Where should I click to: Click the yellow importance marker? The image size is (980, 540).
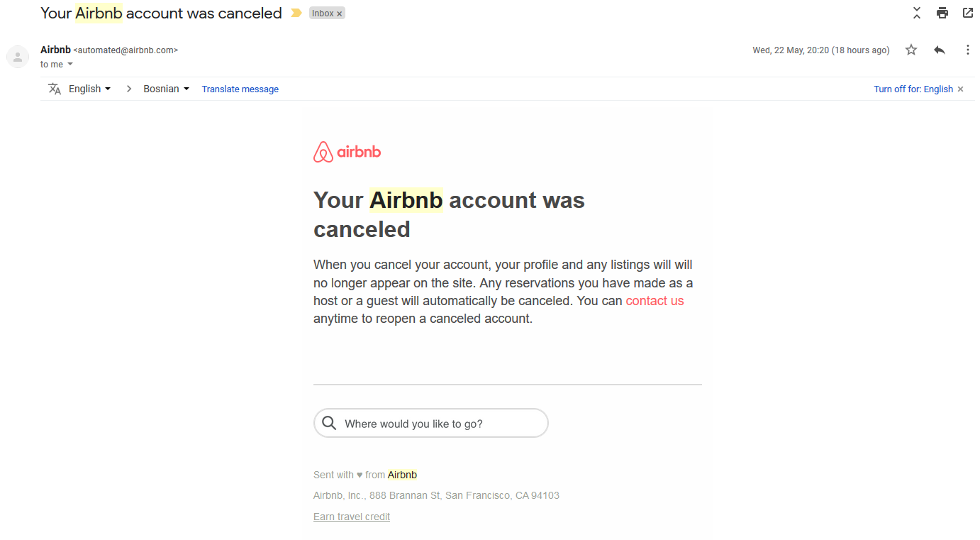(x=296, y=13)
